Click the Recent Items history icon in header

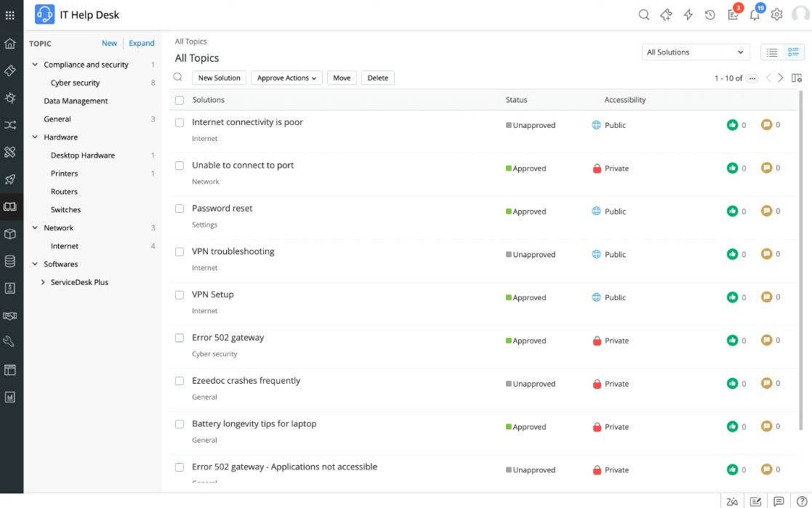point(710,14)
